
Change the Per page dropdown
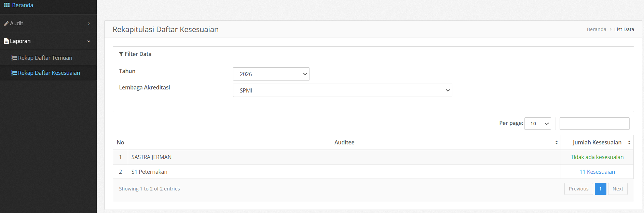coord(538,124)
